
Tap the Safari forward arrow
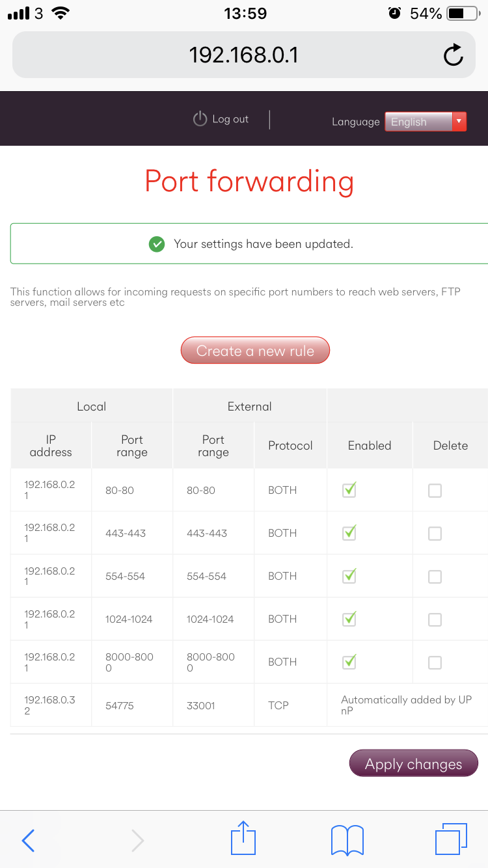click(137, 840)
